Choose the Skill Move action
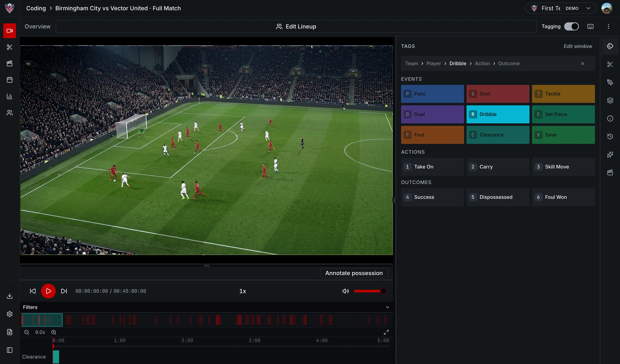Image resolution: width=620 pixels, height=364 pixels. coord(563,167)
